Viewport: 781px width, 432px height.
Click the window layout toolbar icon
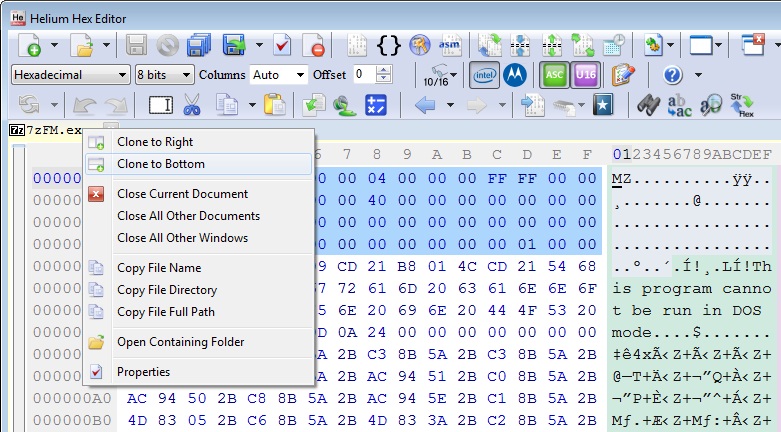[x=700, y=45]
